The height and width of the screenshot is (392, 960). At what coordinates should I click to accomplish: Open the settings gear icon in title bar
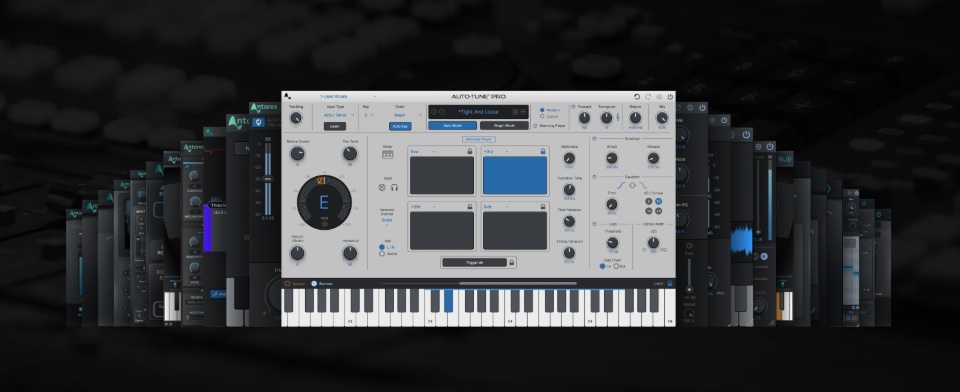click(x=659, y=97)
